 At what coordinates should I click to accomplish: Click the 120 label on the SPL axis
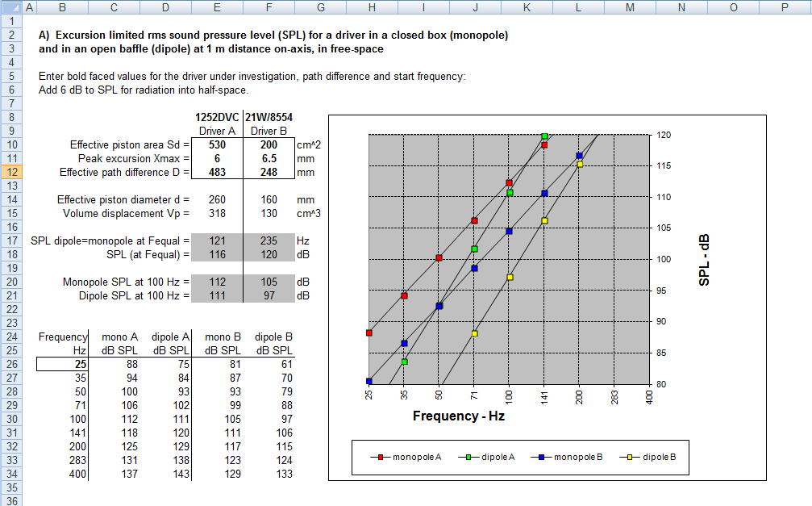(x=664, y=135)
